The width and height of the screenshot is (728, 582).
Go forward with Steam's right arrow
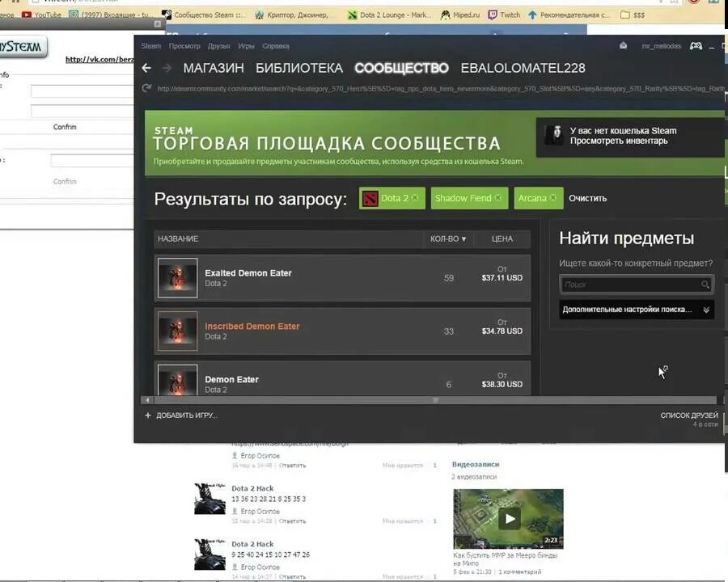(167, 68)
